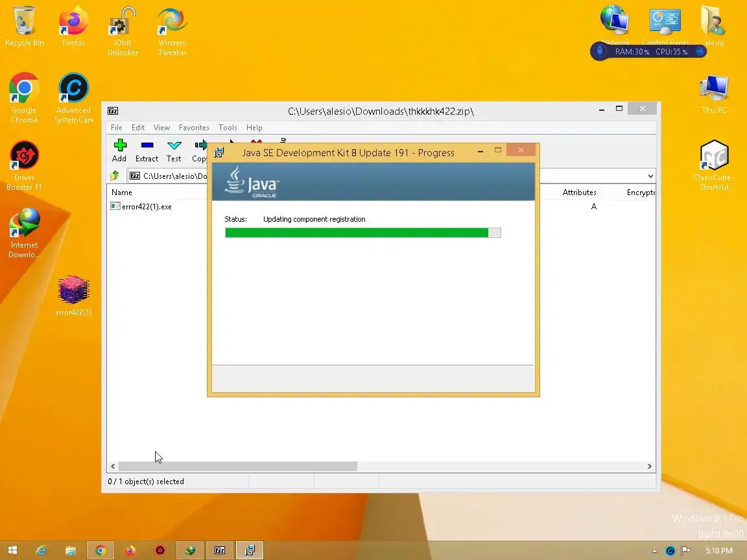Click the horizontal scrollbar thumb in 7-Zip
747x560 pixels.
(x=238, y=466)
